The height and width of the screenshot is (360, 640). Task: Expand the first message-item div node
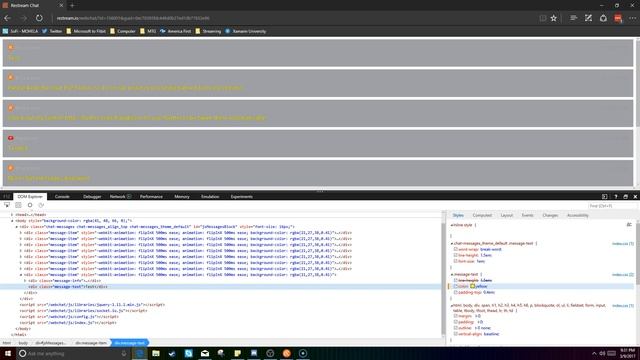(x=21, y=233)
